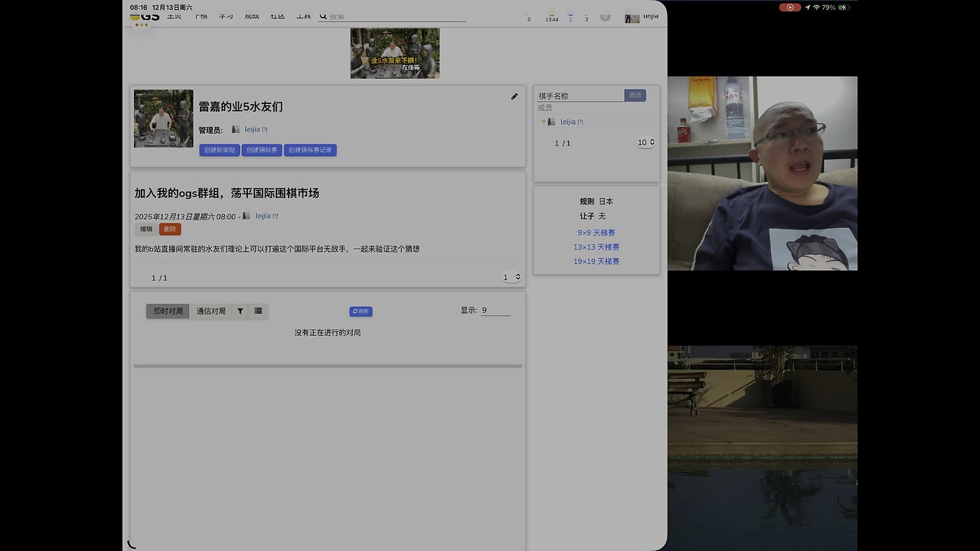Viewport: 980px width, 551px height.
Task: Click the 创建锦标赛记录 button
Action: [x=310, y=150]
